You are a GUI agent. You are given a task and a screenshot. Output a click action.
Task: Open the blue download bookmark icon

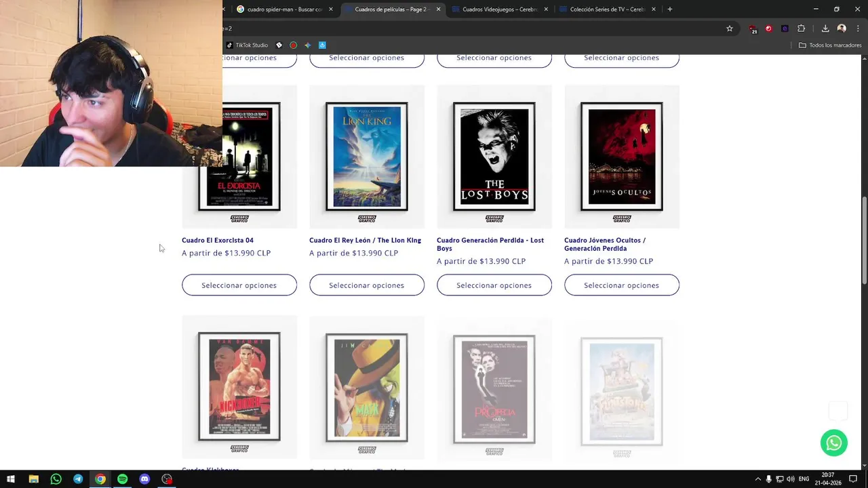[x=322, y=45]
